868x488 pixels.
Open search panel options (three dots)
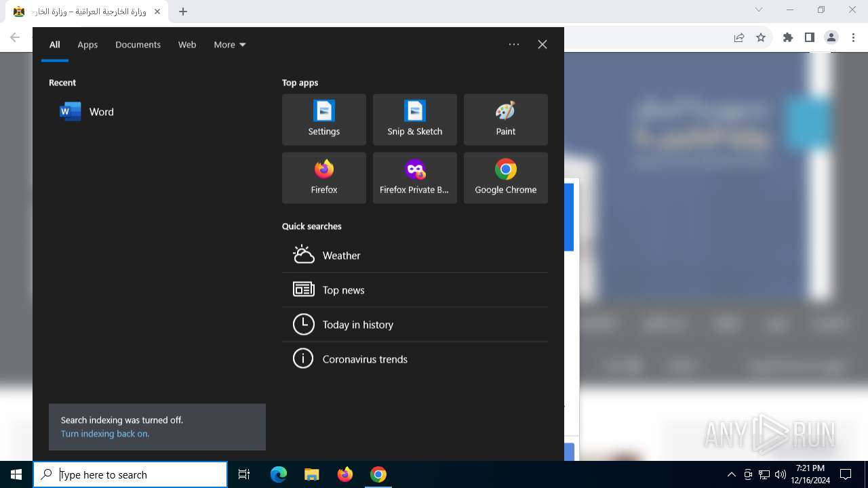coord(514,45)
